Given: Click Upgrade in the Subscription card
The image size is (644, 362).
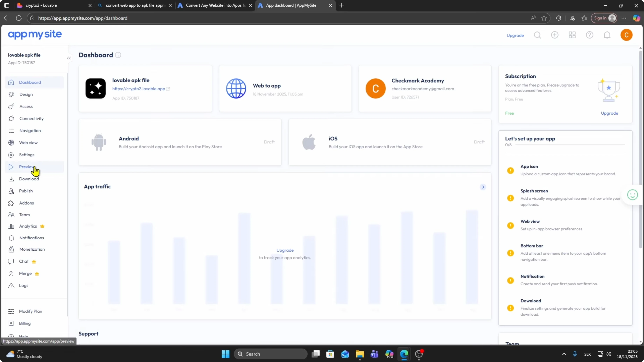Looking at the screenshot, I should tap(609, 113).
